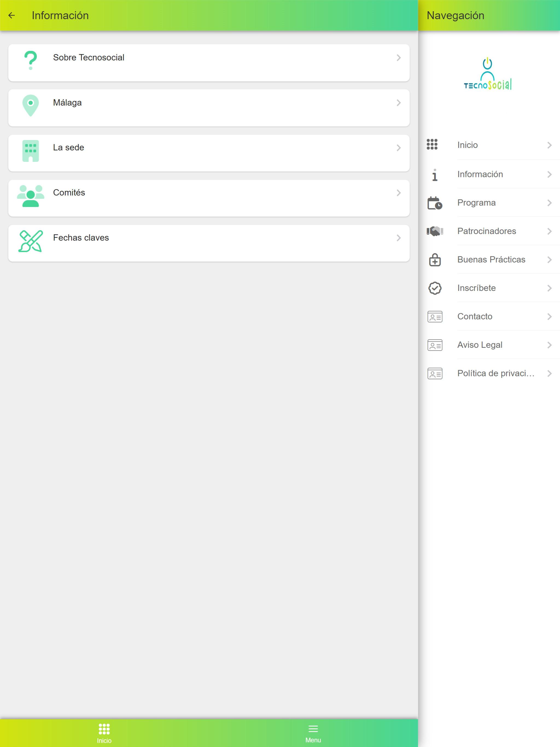Viewport: 560px width, 747px height.
Task: Click the ID card icon beside Contacto
Action: click(x=435, y=317)
